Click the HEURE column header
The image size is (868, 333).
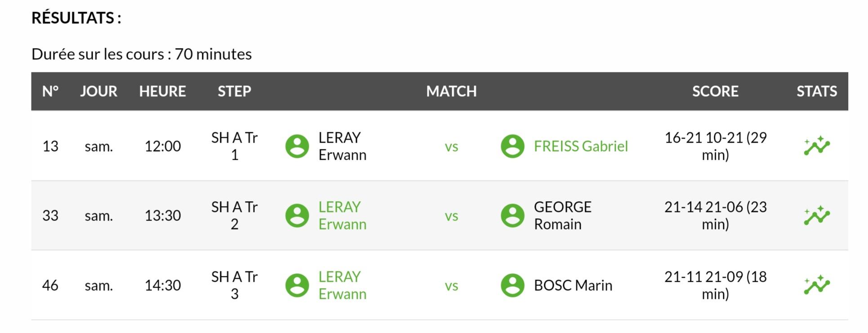pyautogui.click(x=162, y=91)
